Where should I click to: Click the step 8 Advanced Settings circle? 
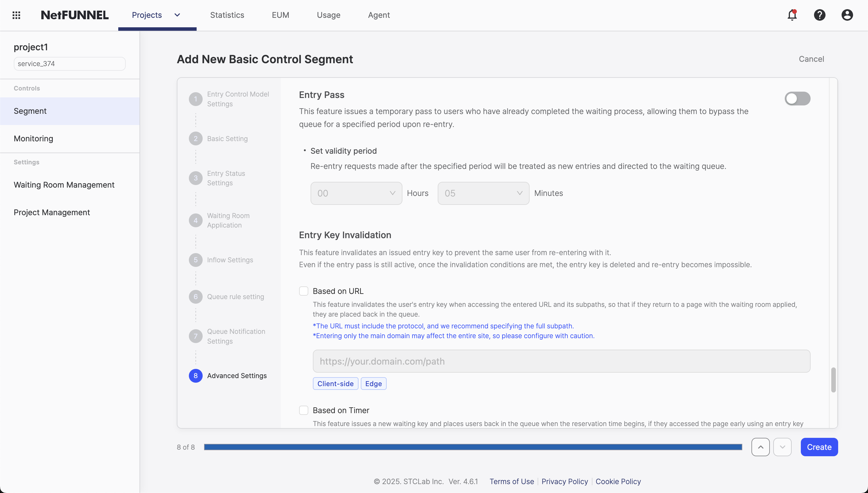[x=195, y=375]
